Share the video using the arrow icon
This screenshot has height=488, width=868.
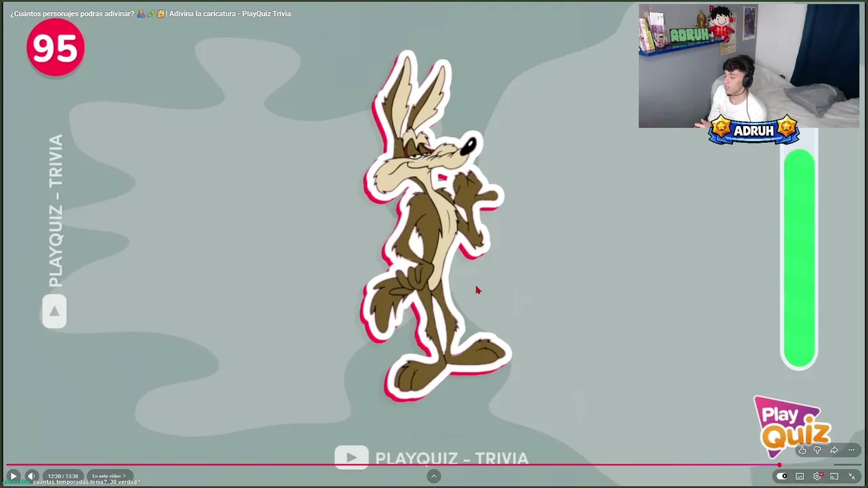834,450
